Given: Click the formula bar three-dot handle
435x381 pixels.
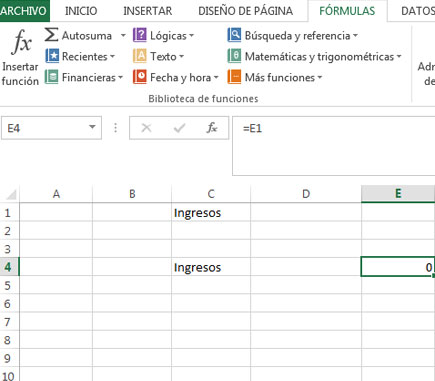Looking at the screenshot, I should (x=115, y=128).
